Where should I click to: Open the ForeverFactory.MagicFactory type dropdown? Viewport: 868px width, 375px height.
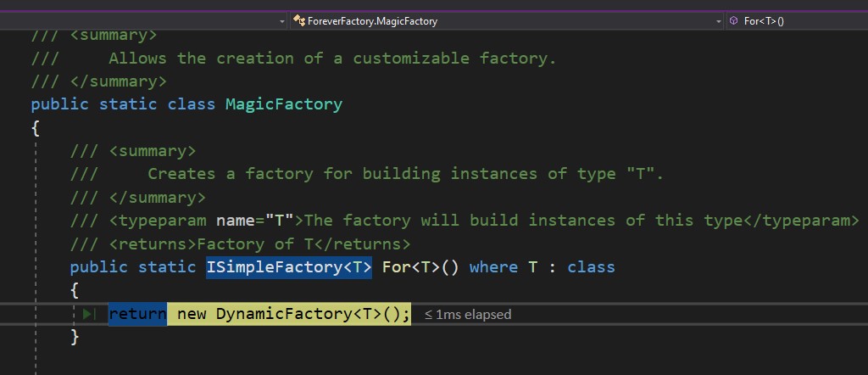pos(507,21)
